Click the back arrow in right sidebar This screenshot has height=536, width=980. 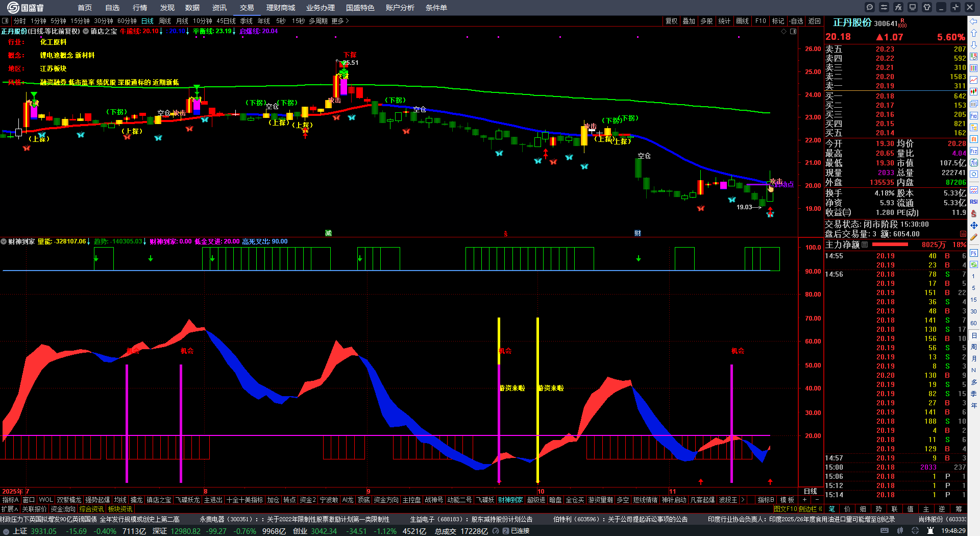974,21
